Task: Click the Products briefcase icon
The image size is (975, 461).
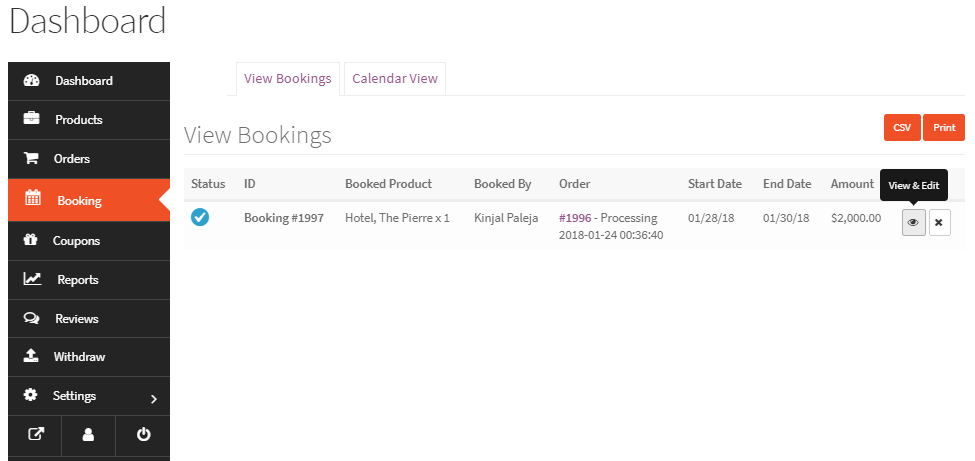Action: pyautogui.click(x=31, y=119)
